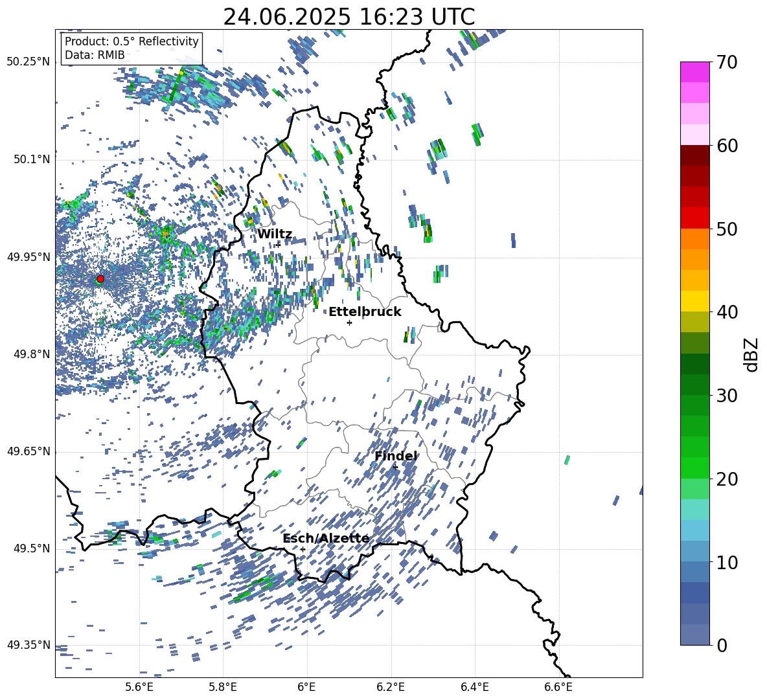Viewport: 767px width, 700px height.
Task: Click the 60 dBZ colorbar label
Action: [727, 146]
